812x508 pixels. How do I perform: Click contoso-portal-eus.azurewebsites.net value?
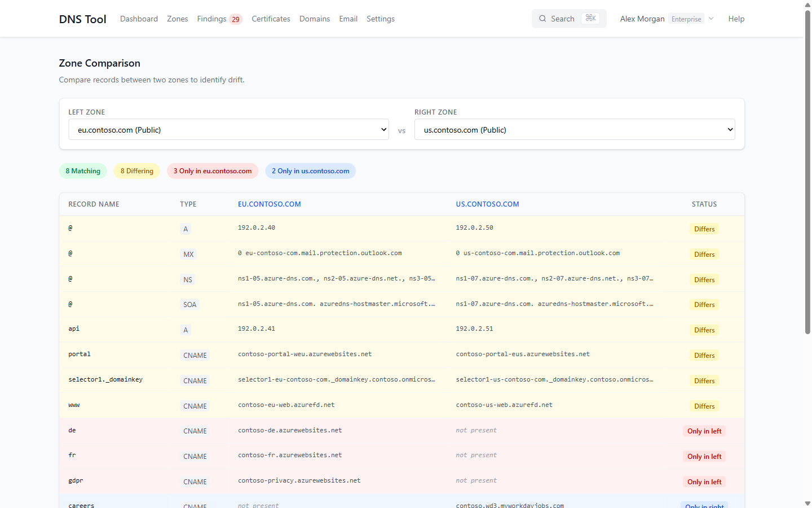[x=523, y=354]
